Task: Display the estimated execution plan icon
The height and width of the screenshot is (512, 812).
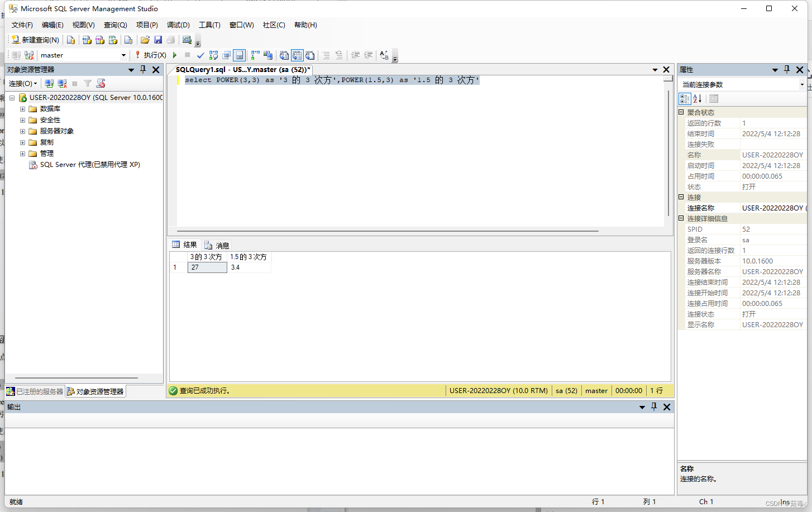Action: pos(213,55)
